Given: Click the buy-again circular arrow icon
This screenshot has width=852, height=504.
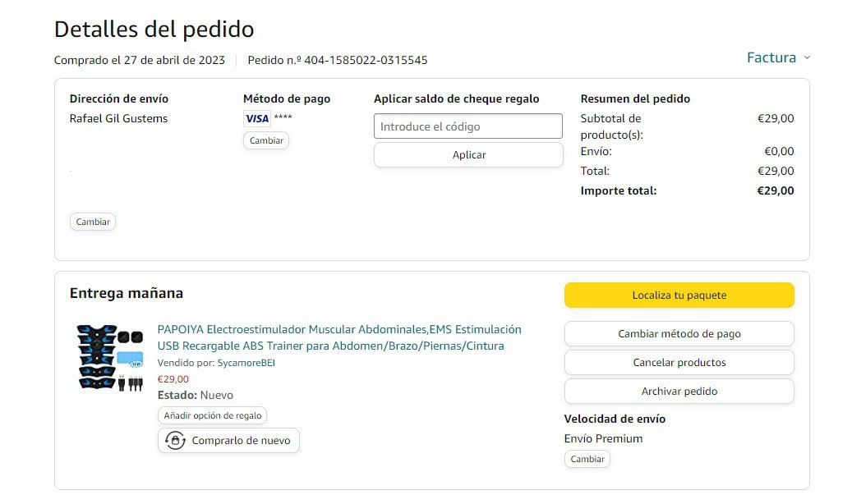Looking at the screenshot, I should point(174,441).
